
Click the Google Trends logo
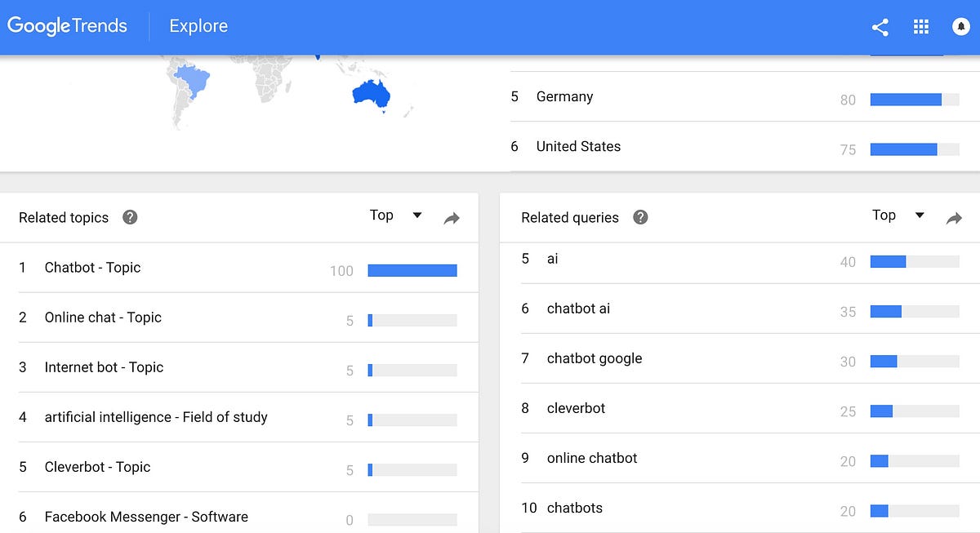[68, 26]
